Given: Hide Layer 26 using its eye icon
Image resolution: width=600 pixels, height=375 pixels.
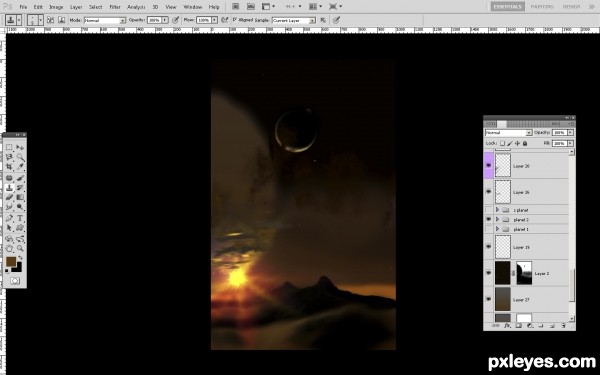Looking at the screenshot, I should [x=489, y=192].
